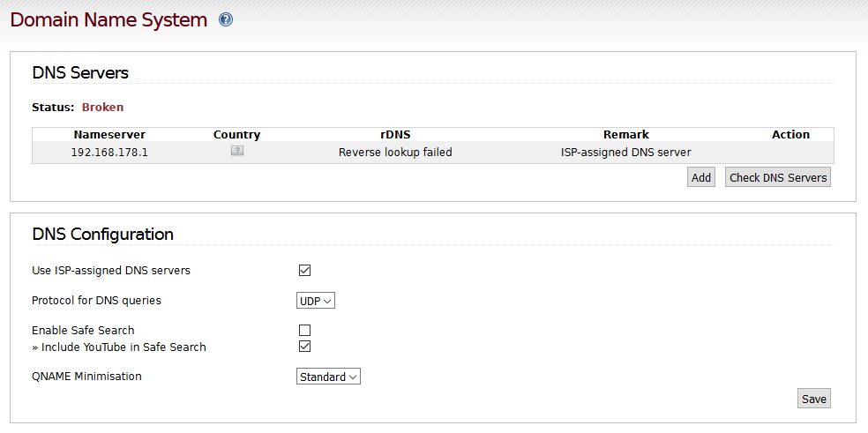This screenshot has height=433, width=868.
Task: Click the Action column header
Action: point(790,135)
